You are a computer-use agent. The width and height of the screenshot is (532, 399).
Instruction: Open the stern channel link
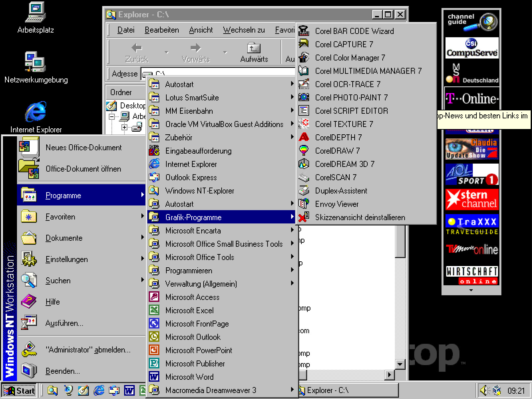[472, 199]
